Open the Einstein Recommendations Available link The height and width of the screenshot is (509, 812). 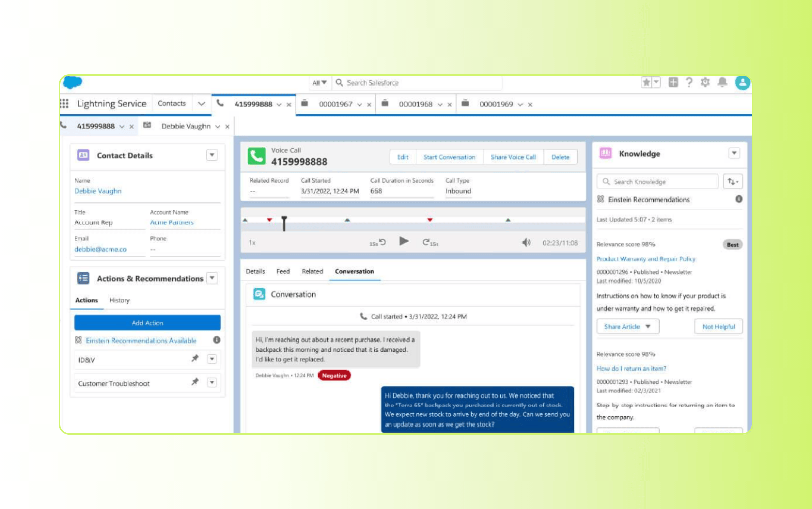coord(141,341)
